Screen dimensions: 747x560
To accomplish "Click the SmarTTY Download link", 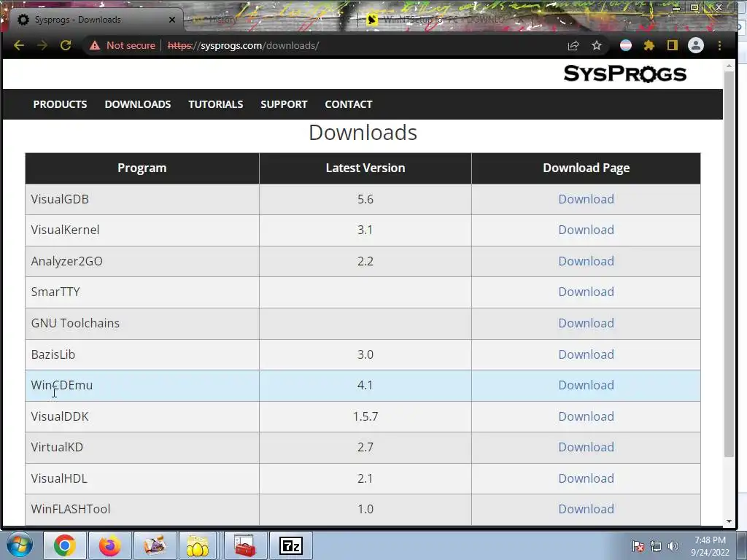I will coord(586,292).
